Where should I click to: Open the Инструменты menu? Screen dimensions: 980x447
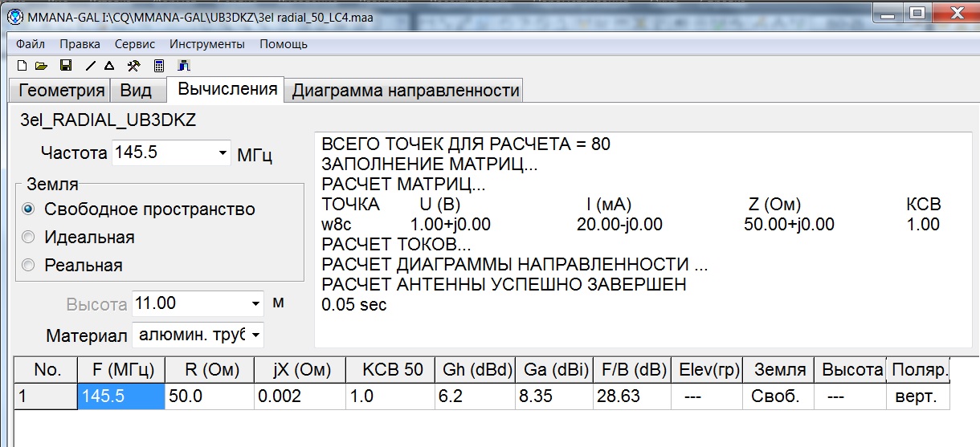(x=207, y=44)
